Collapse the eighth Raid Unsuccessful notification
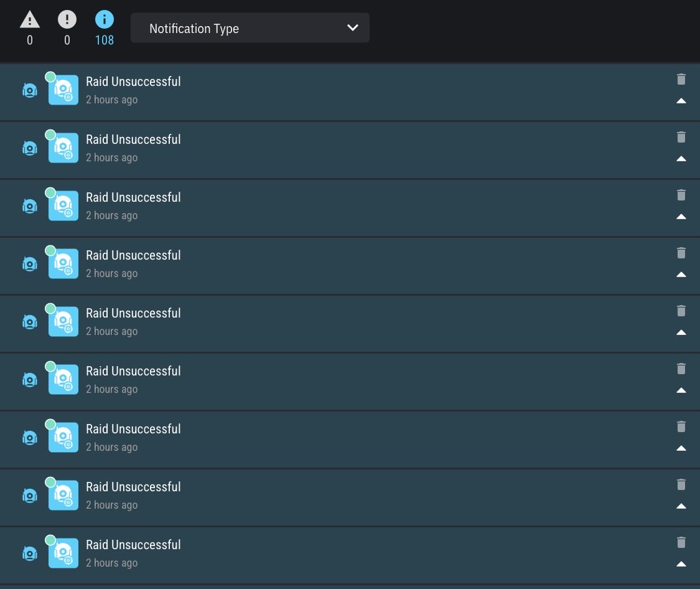Image resolution: width=700 pixels, height=589 pixels. tap(681, 506)
